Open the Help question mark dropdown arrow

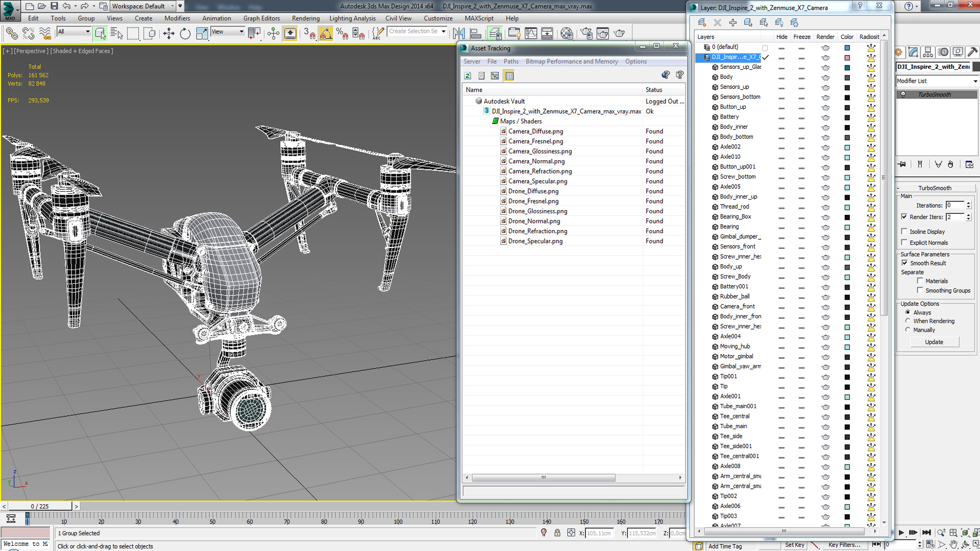coord(917,7)
